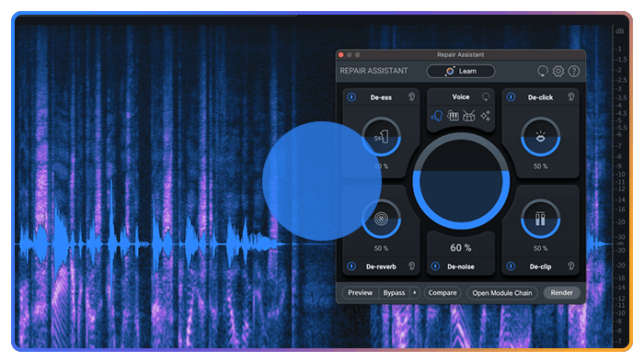Select the sparkle other-source icon
Viewport: 644px width, 362px height.
coord(486,116)
